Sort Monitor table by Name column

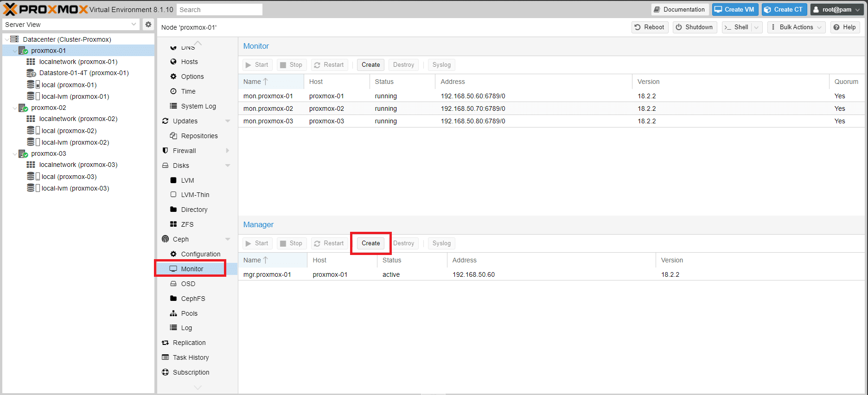(271, 82)
